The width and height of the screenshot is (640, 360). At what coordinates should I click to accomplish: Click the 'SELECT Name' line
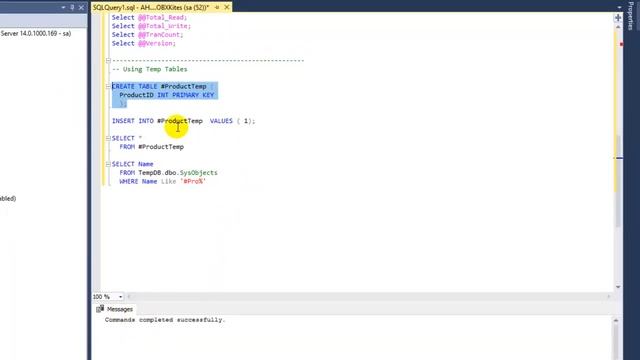[133, 164]
